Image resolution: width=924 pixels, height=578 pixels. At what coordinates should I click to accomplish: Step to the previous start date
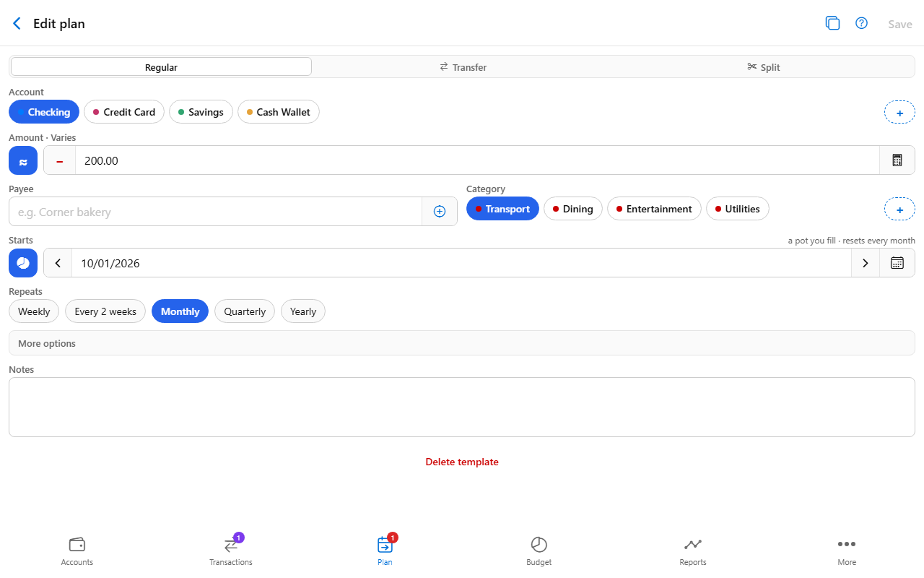click(58, 263)
